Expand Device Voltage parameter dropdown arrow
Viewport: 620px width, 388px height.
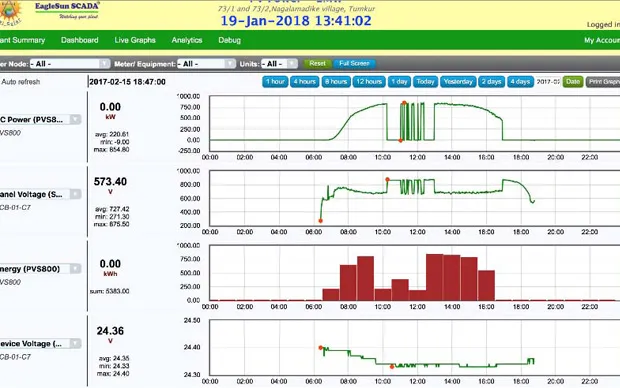75,343
